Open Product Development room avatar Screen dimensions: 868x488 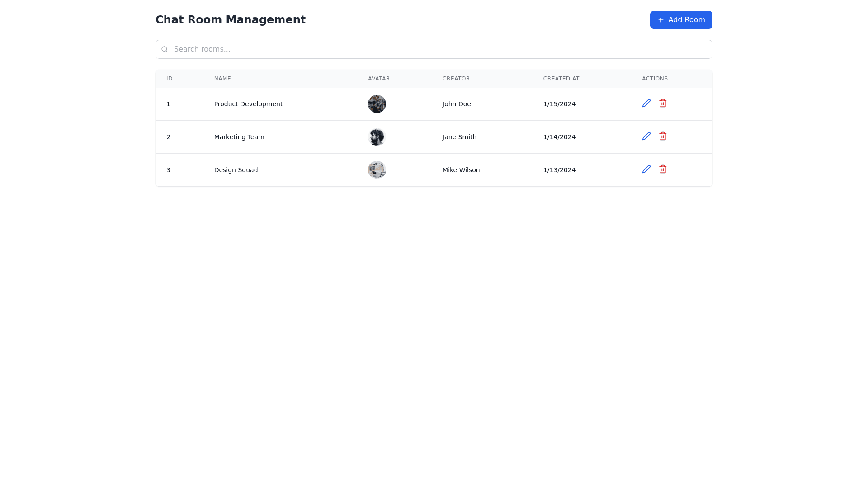377,104
